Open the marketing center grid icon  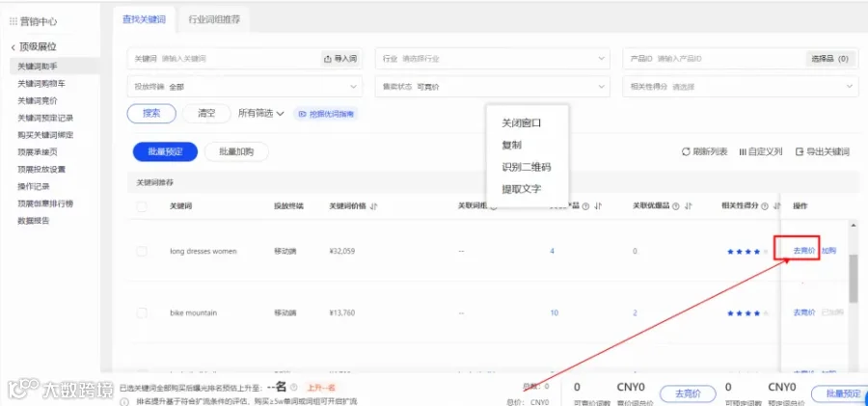coord(14,21)
